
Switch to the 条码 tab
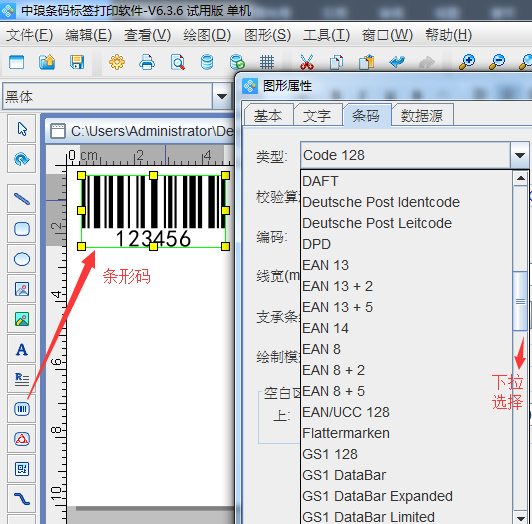(x=366, y=115)
